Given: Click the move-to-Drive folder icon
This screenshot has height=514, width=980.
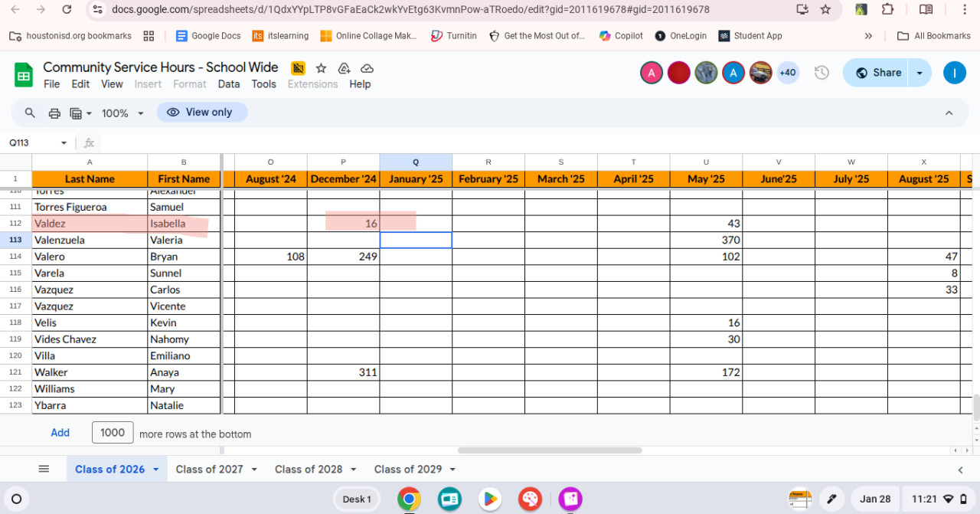Looking at the screenshot, I should coord(344,67).
